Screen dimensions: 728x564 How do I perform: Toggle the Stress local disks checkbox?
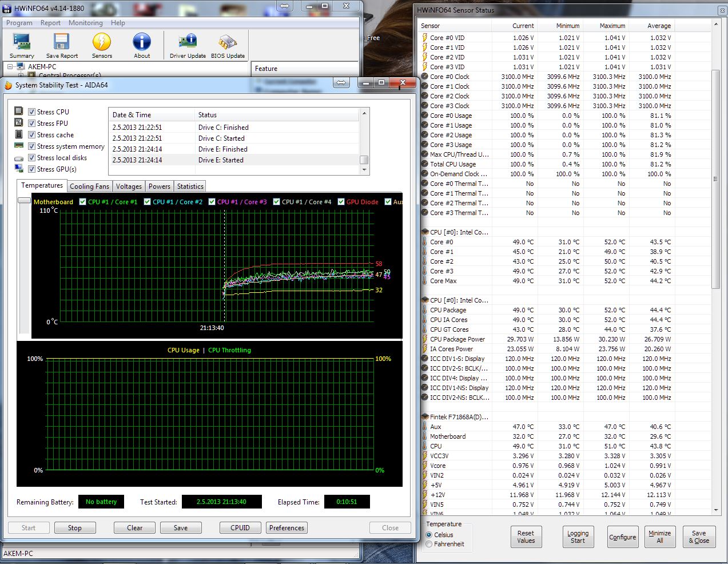pos(32,158)
